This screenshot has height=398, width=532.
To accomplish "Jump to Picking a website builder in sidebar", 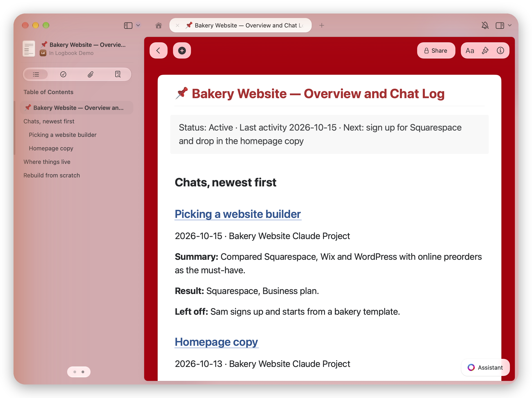I will (63, 135).
